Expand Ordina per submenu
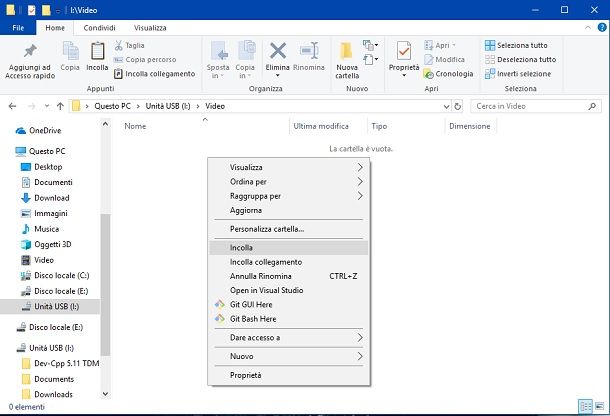This screenshot has height=416, width=610. pyautogui.click(x=289, y=182)
